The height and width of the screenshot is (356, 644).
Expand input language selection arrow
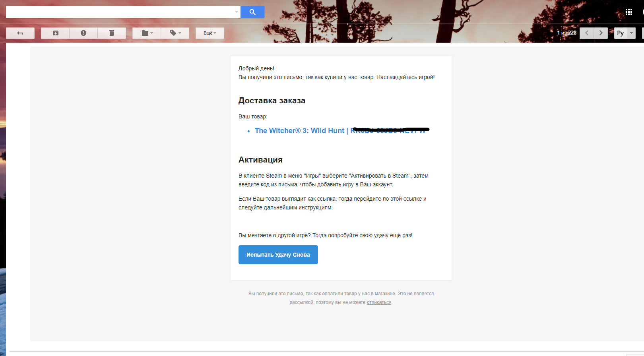tap(631, 33)
